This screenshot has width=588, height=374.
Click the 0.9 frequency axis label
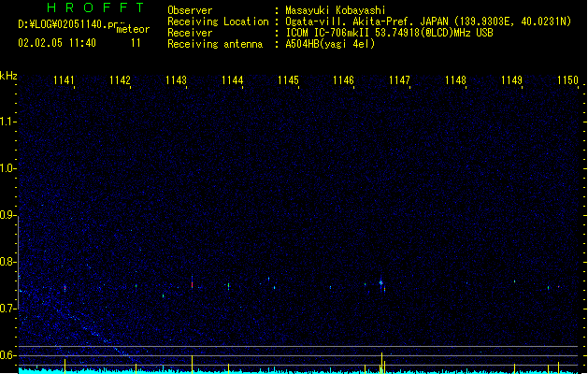(x=7, y=215)
